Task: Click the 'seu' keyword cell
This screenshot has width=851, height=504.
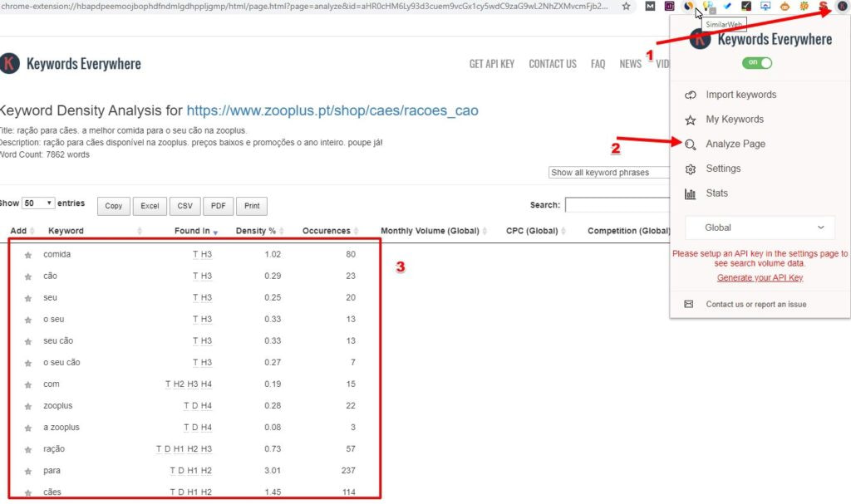Action: [x=50, y=298]
